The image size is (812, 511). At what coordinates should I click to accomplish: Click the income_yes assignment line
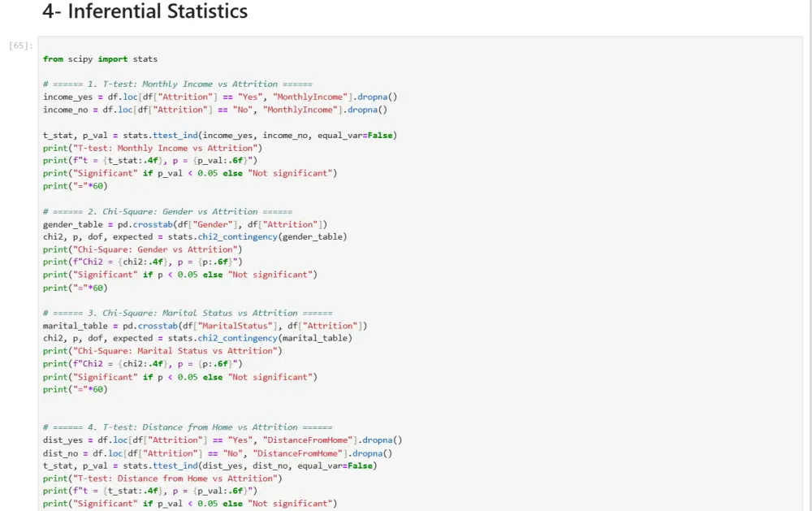[220, 97]
